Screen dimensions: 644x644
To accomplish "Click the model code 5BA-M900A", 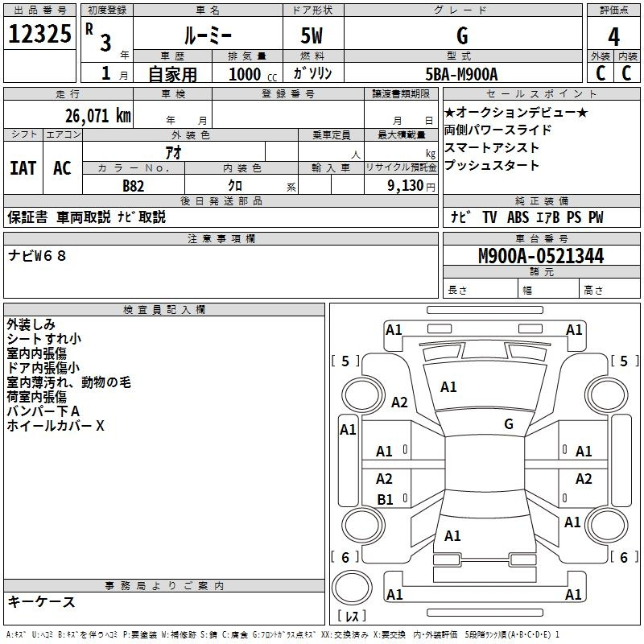I will click(x=461, y=74).
